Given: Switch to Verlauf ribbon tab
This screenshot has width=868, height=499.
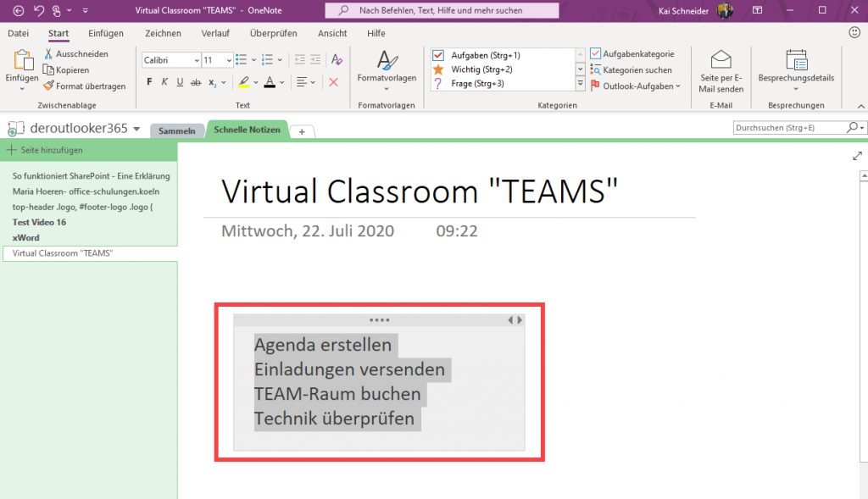Looking at the screenshot, I should (x=215, y=33).
